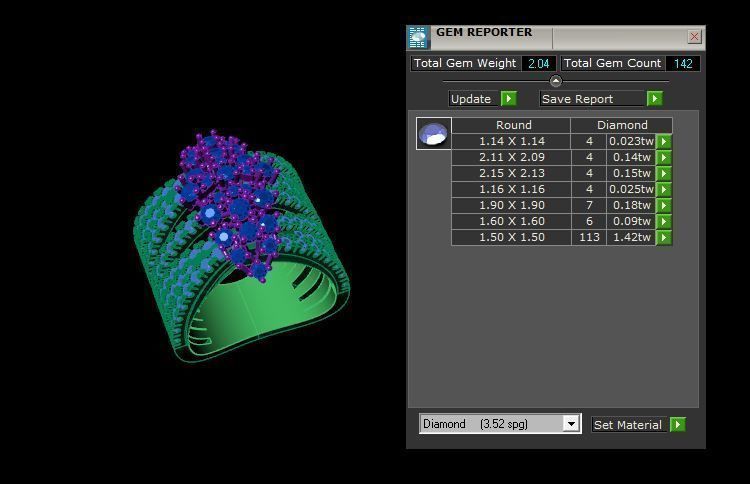This screenshot has height=484, width=750.
Task: Collapse the panel using the round arrow handle
Action: coord(555,81)
